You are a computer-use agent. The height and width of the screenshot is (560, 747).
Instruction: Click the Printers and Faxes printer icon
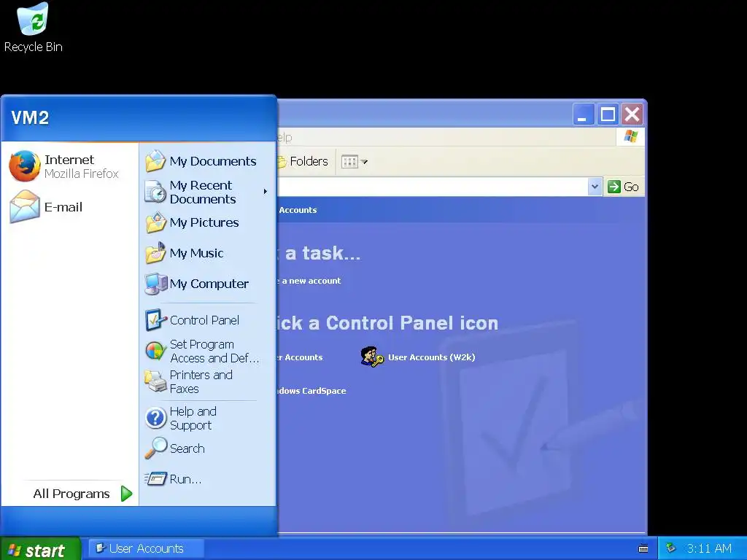(155, 381)
